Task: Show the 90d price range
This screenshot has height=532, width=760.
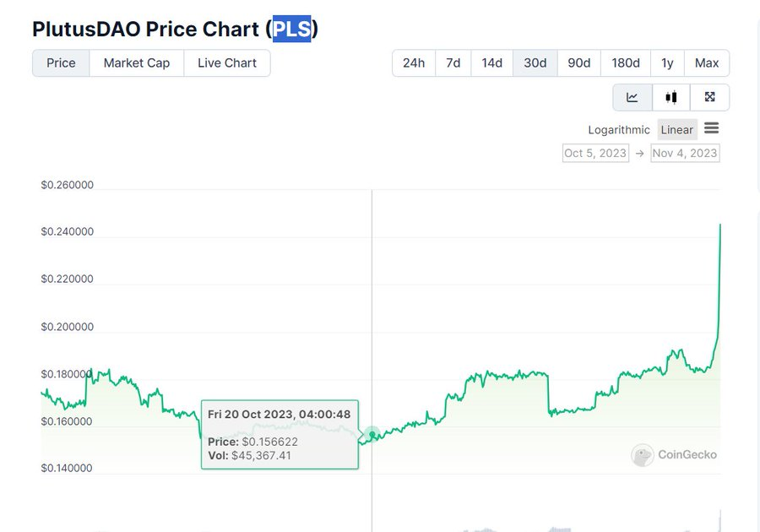Action: coord(578,63)
